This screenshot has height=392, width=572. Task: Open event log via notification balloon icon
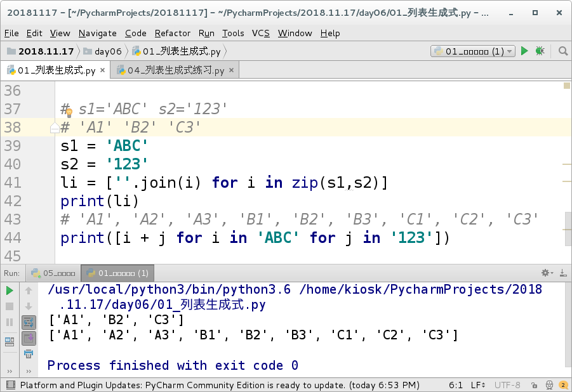pos(562,384)
